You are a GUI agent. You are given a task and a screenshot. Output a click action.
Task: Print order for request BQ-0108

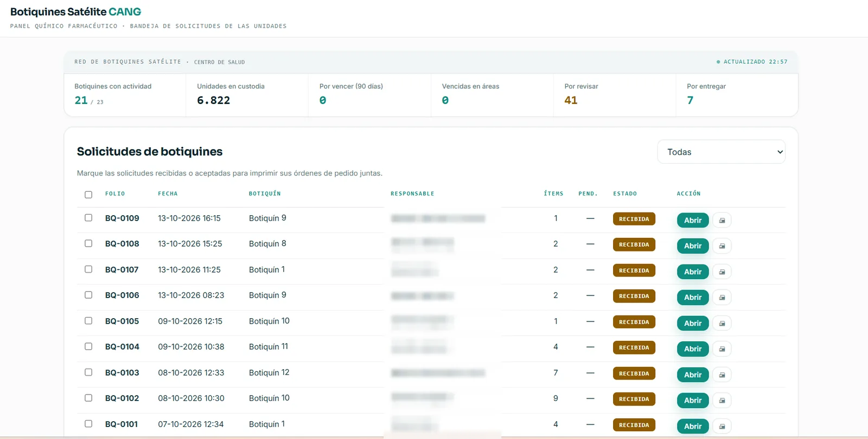[722, 246]
